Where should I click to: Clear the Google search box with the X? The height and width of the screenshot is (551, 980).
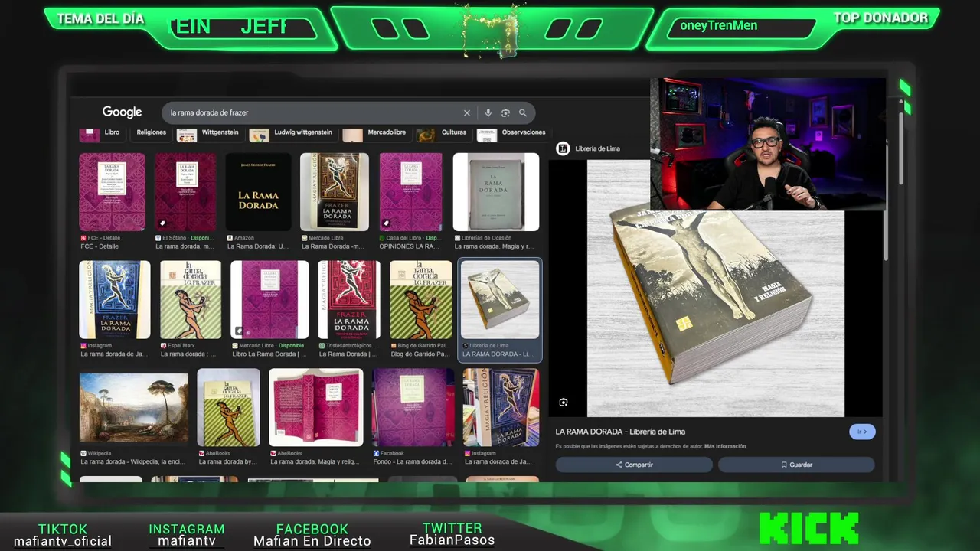[x=466, y=112]
